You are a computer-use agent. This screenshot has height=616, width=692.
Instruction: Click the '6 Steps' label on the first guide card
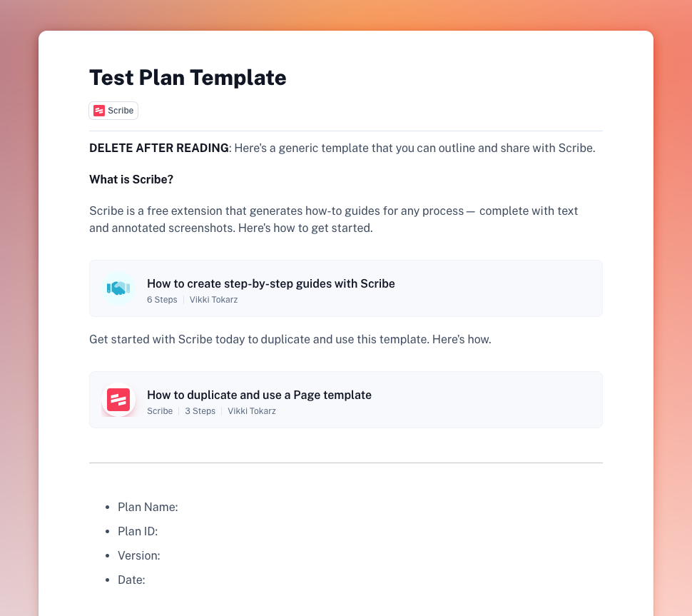162,299
